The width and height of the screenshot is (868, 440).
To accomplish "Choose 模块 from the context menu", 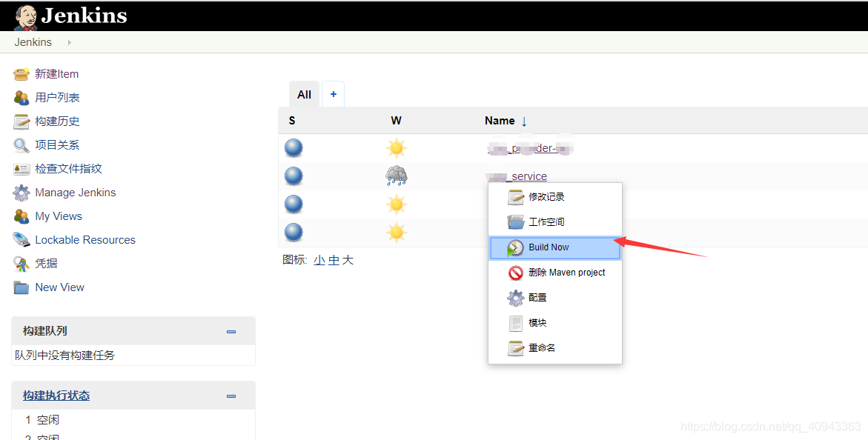I will (x=554, y=323).
